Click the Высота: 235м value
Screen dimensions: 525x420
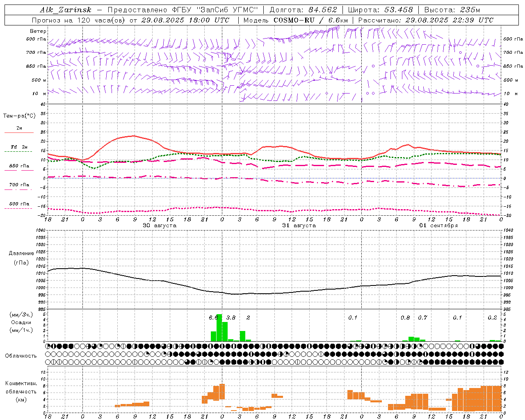pos(452,10)
